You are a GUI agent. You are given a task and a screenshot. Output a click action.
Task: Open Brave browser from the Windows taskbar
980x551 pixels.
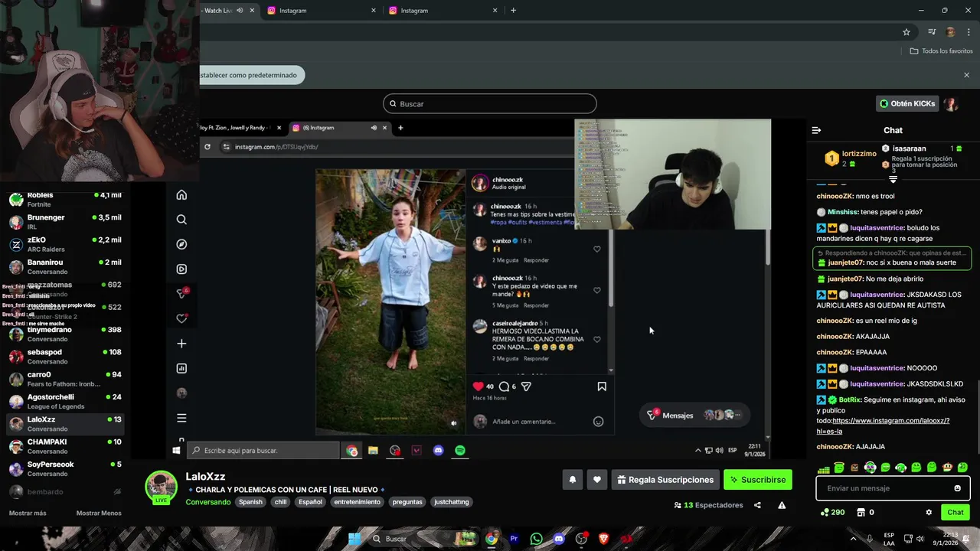coord(603,539)
